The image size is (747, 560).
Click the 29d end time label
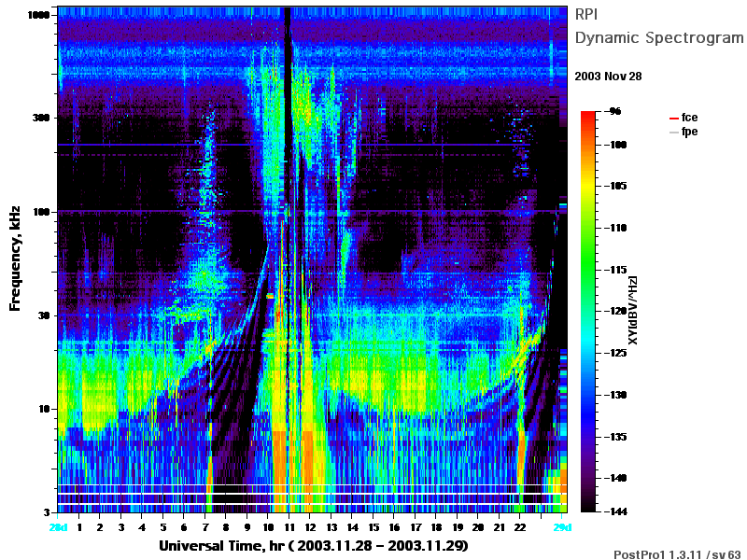click(x=562, y=527)
